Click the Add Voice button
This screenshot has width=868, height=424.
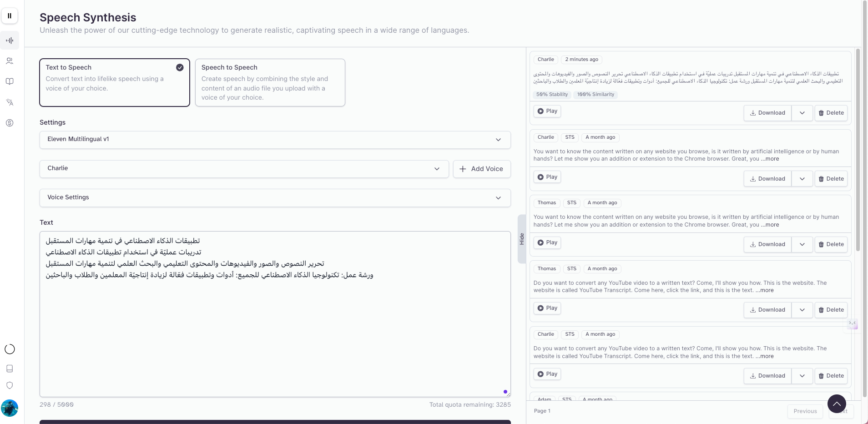point(482,169)
